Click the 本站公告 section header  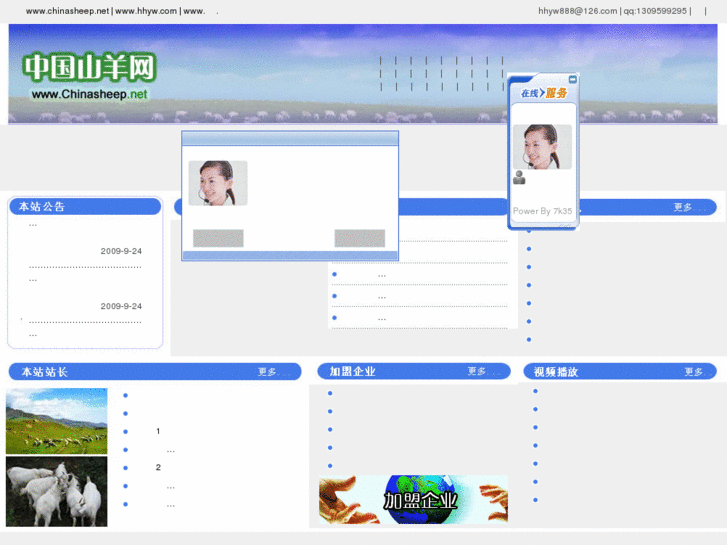click(x=85, y=206)
